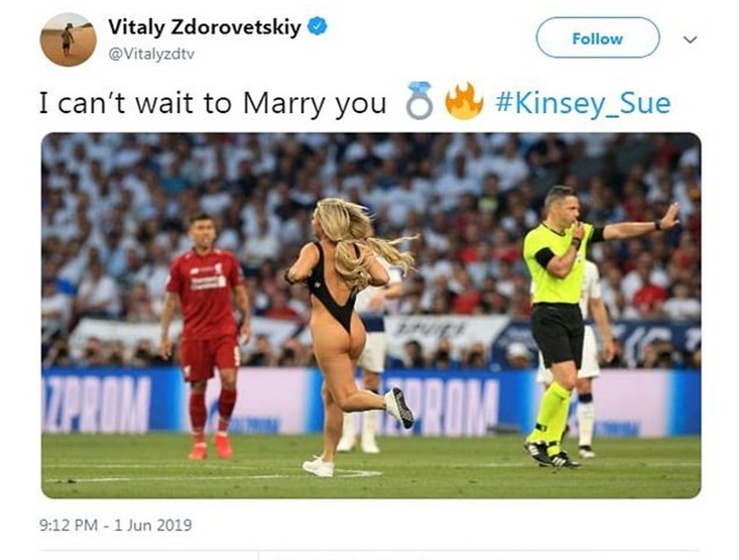This screenshot has height=560, width=739.
Task: Click the runner's raised white sneaker
Action: point(398,407)
